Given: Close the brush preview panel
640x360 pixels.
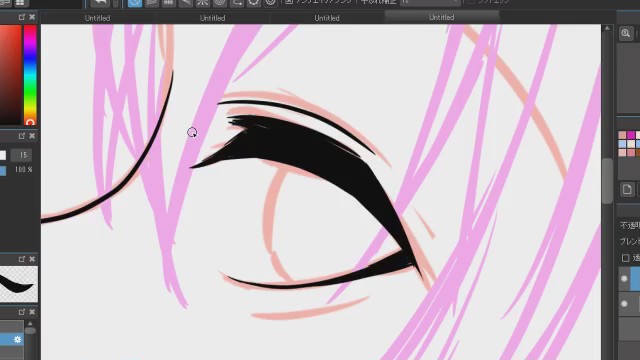Looking at the screenshot, I should click(x=32, y=259).
